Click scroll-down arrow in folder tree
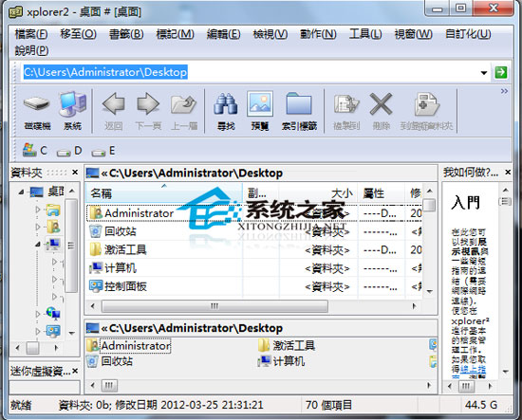522x420 pixels. click(71, 333)
